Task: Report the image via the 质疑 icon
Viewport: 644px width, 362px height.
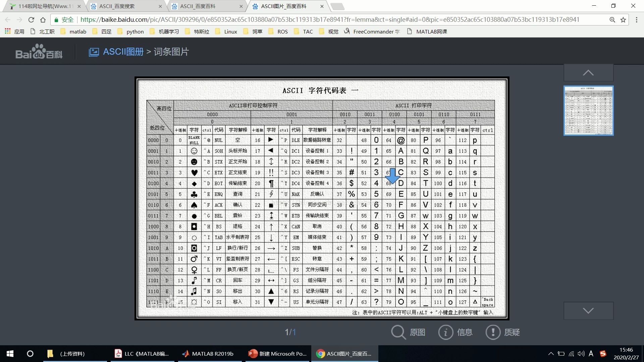Action: pyautogui.click(x=493, y=332)
